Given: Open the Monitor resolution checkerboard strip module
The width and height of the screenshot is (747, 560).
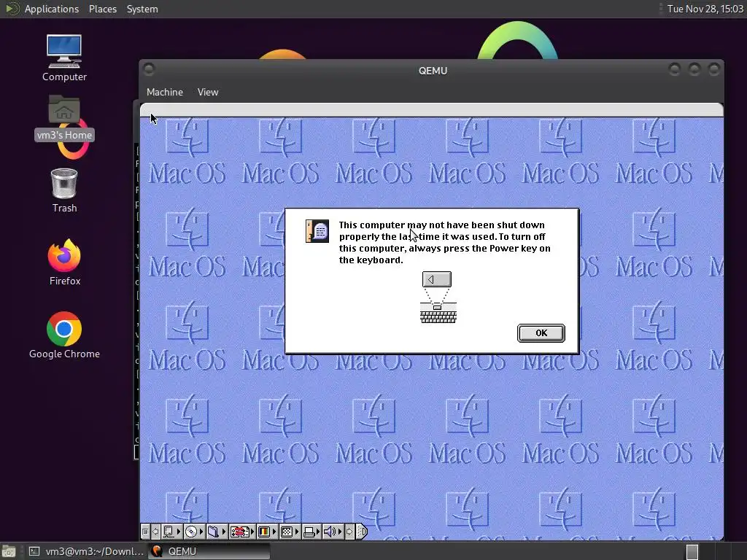Looking at the screenshot, I should (x=290, y=532).
